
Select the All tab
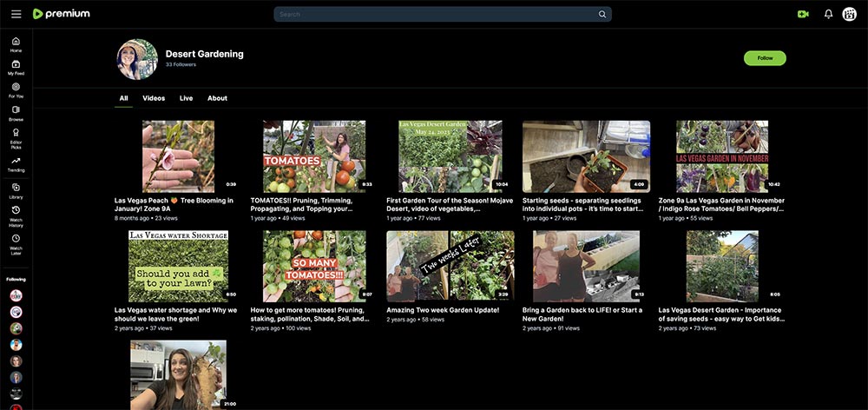[123, 98]
